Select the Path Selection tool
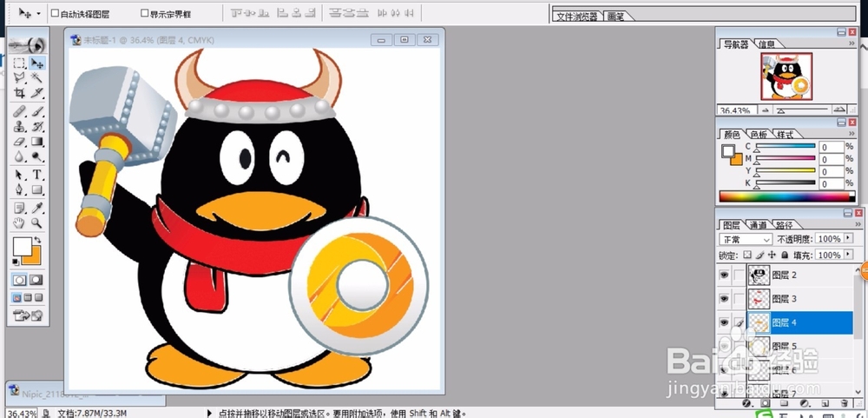The width and height of the screenshot is (868, 418). coord(19,175)
